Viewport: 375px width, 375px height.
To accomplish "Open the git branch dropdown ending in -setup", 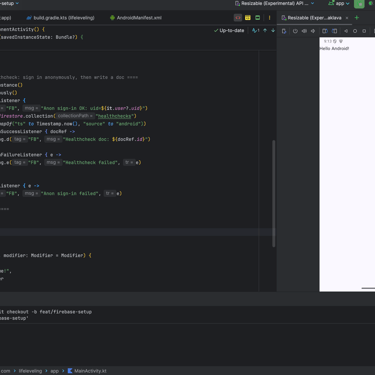I will [x=9, y=3].
